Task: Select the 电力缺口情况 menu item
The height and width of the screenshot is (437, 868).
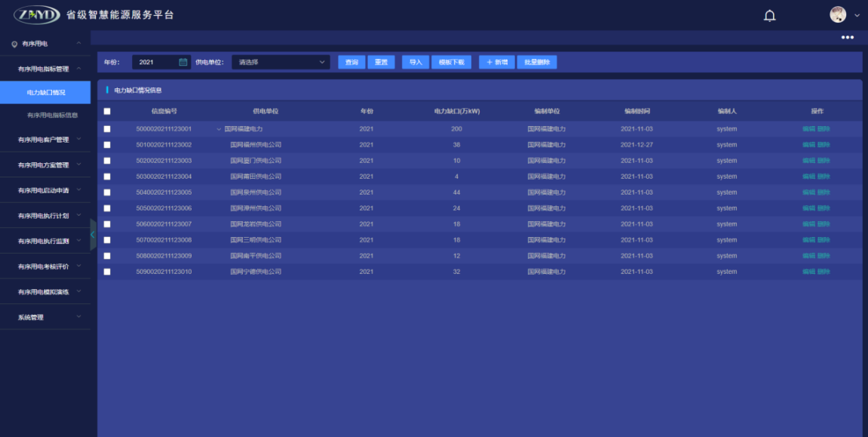Action: pyautogui.click(x=45, y=93)
